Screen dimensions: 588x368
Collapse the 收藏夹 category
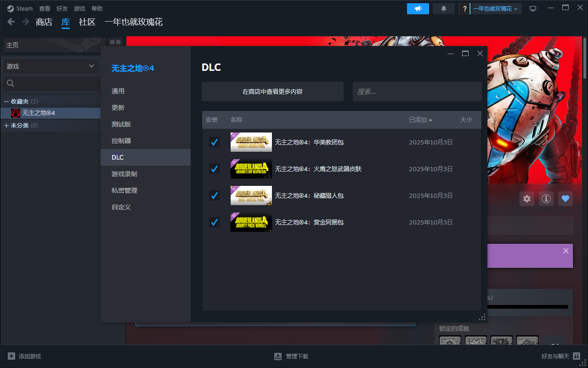6,101
